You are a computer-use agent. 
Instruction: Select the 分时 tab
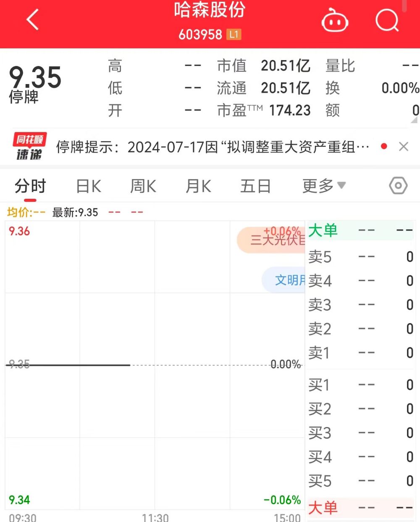tap(30, 186)
